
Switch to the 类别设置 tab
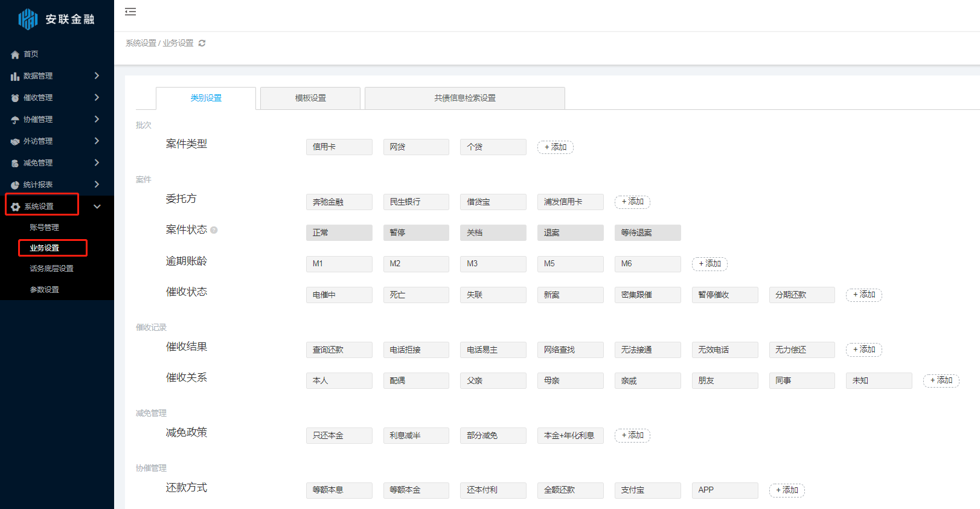pos(206,98)
